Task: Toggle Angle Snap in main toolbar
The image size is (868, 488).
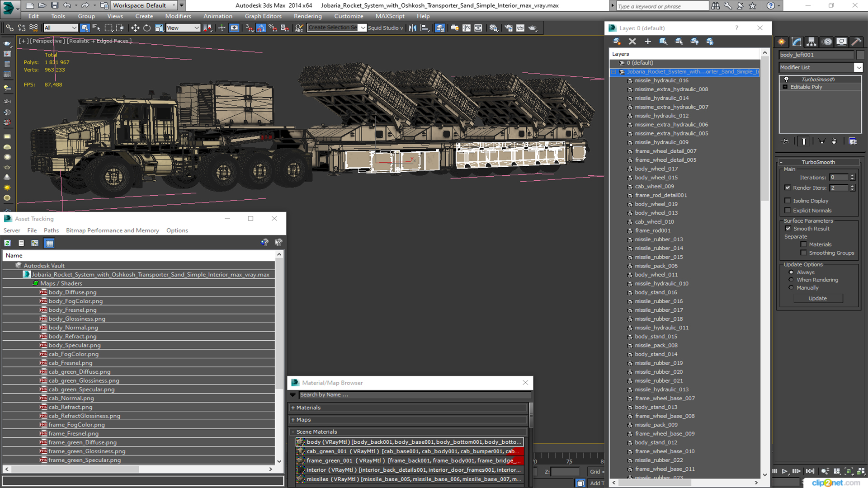Action: 261,28
